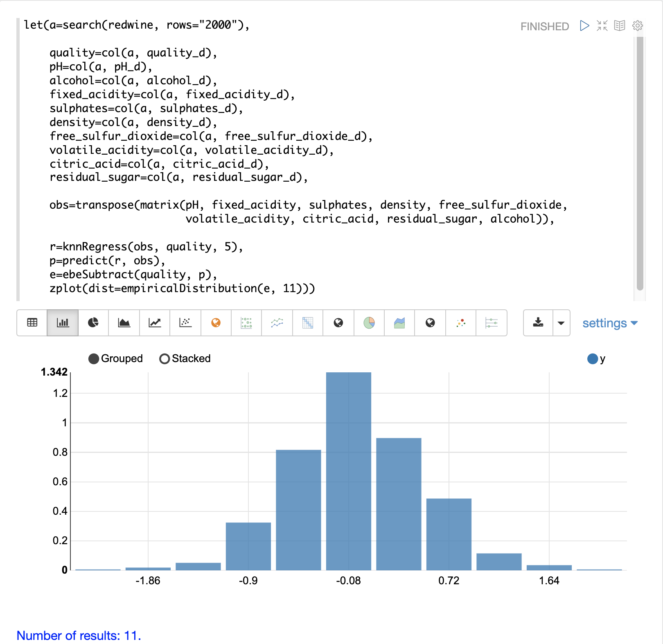Switch to the table view icon
The image size is (663, 644).
coord(32,323)
